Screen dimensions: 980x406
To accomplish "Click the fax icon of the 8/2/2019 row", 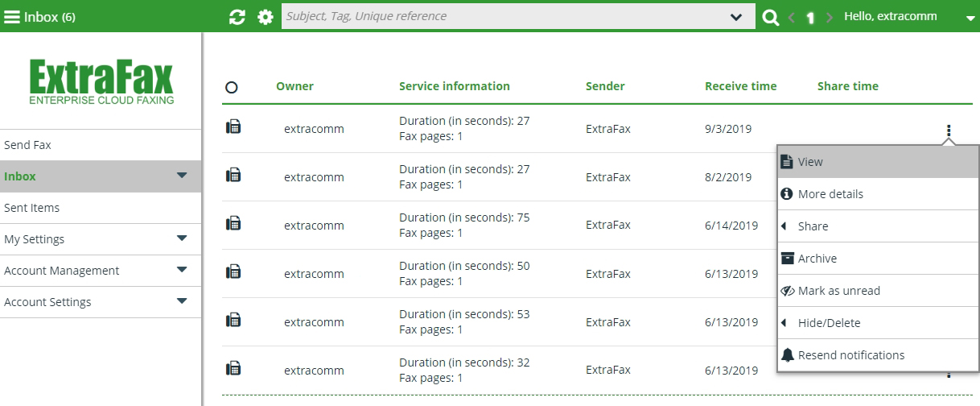I will [233, 174].
